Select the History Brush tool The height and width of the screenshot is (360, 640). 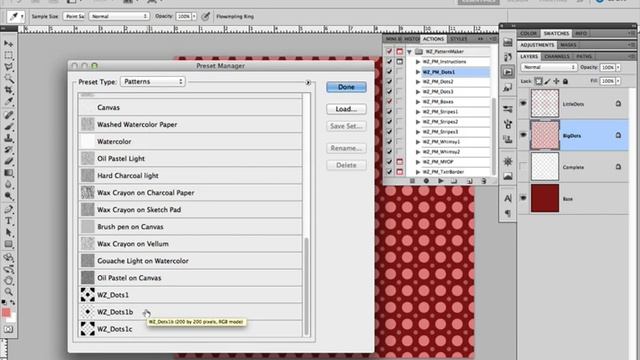8,150
